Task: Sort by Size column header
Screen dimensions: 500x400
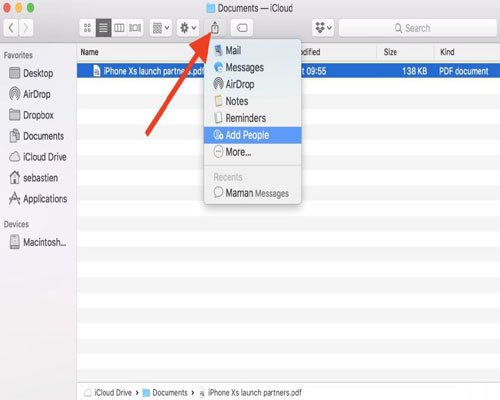Action: [390, 52]
